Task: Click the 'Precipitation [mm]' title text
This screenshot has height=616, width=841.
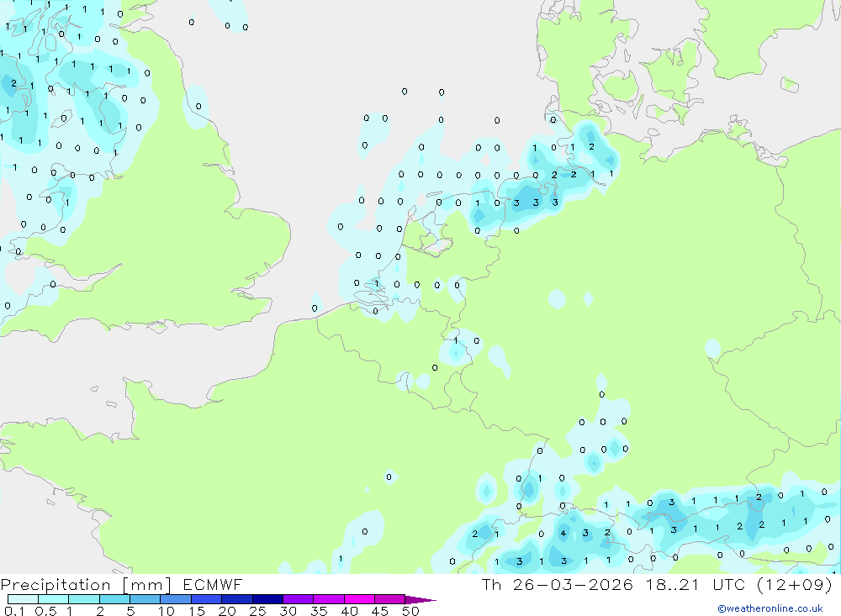Action: [86, 584]
